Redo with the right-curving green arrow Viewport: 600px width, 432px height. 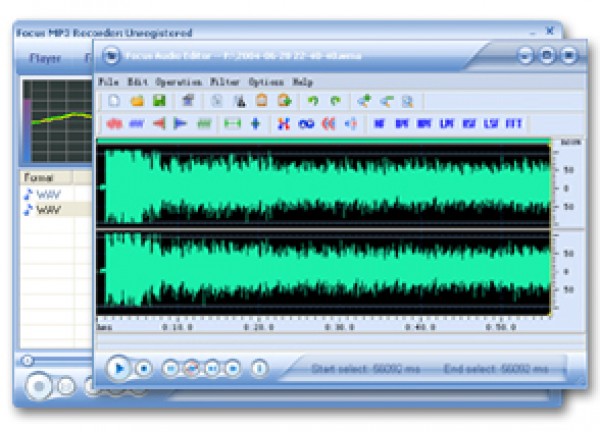[335, 101]
